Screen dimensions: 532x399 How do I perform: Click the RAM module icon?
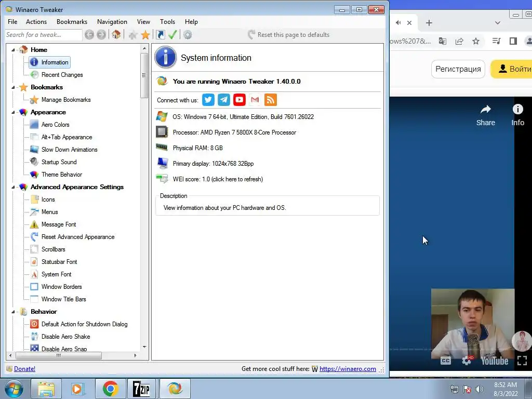click(162, 147)
